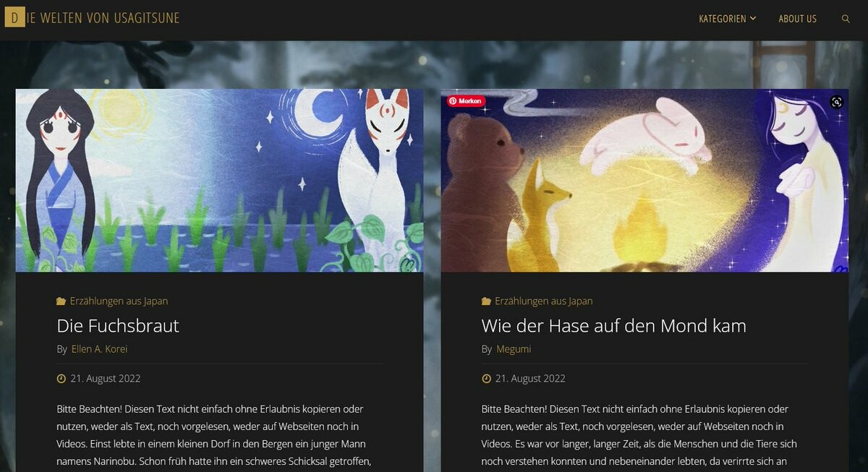Go to Die Welten von Usagitsune home
868x472 pixels.
(93, 18)
